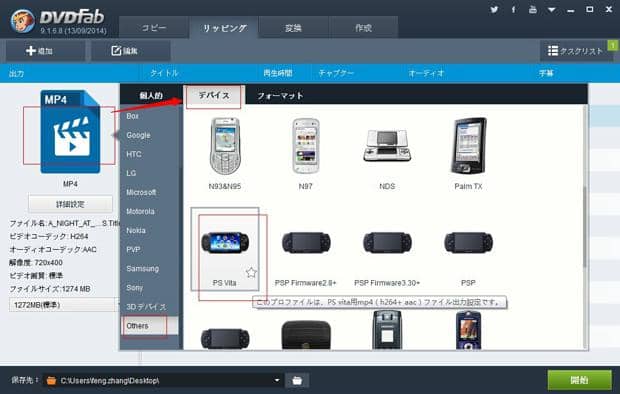Viewport: 620px width, 394px height.
Task: Click the 出力 column header
Action: click(17, 74)
